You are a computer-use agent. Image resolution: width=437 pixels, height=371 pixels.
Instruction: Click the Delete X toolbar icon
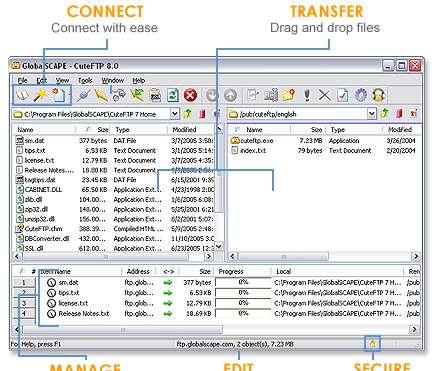(324, 95)
